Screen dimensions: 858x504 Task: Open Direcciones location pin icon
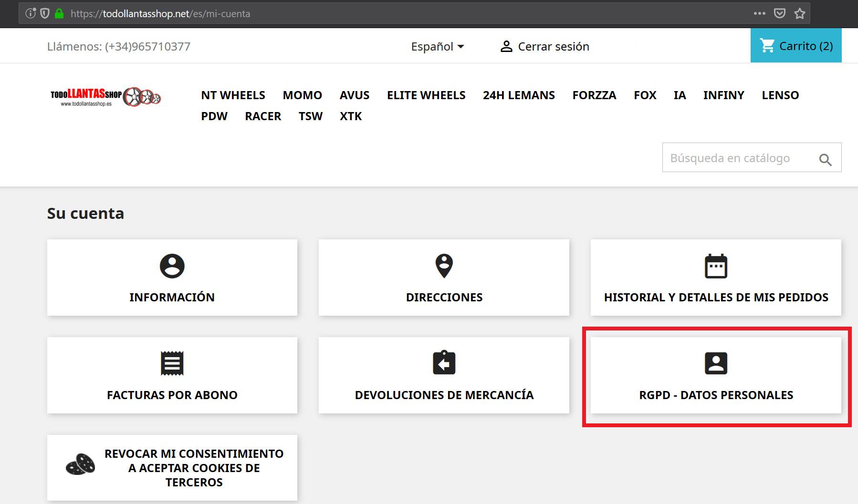pos(444,266)
